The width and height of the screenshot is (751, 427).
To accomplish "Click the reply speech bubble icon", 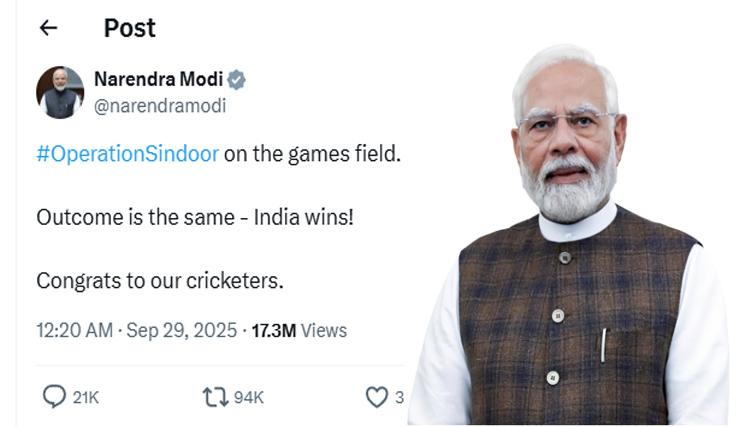I will point(54,397).
